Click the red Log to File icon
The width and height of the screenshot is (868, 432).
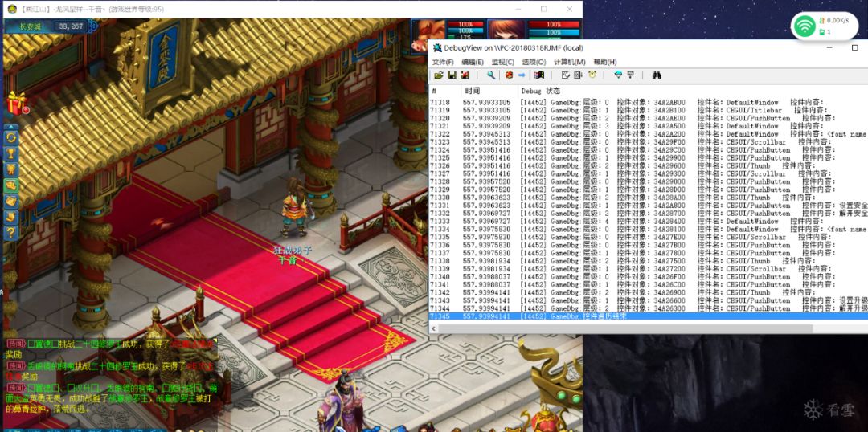465,75
